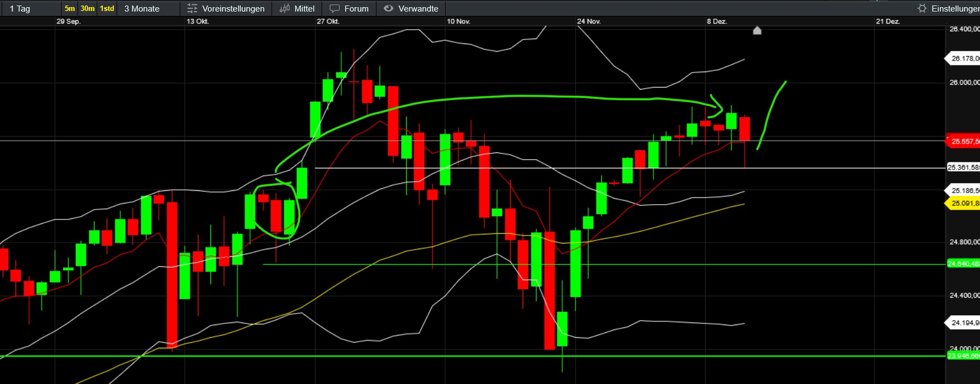Click the green 24.640 horizontal line label

[x=963, y=264]
